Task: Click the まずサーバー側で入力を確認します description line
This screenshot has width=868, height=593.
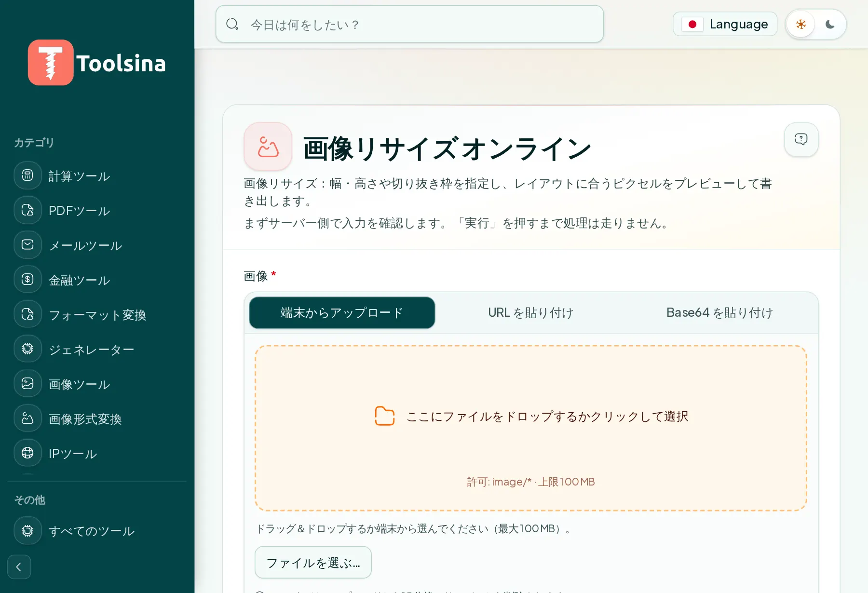Action: pyautogui.click(x=456, y=223)
